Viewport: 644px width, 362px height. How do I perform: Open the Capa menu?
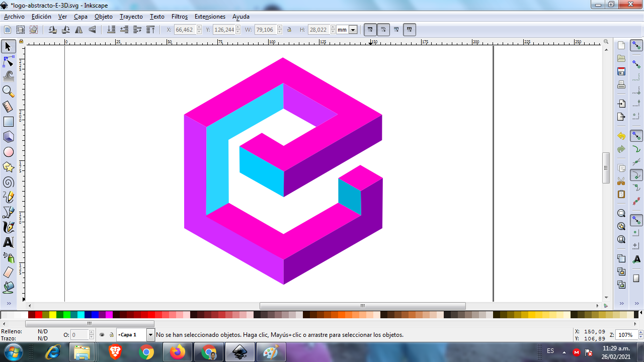80,17
